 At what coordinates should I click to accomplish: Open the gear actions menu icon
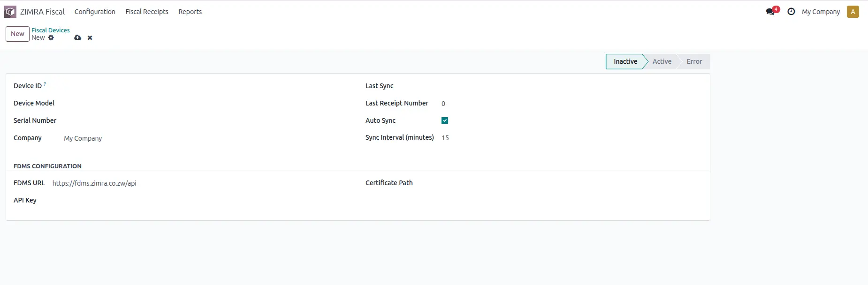(51, 37)
